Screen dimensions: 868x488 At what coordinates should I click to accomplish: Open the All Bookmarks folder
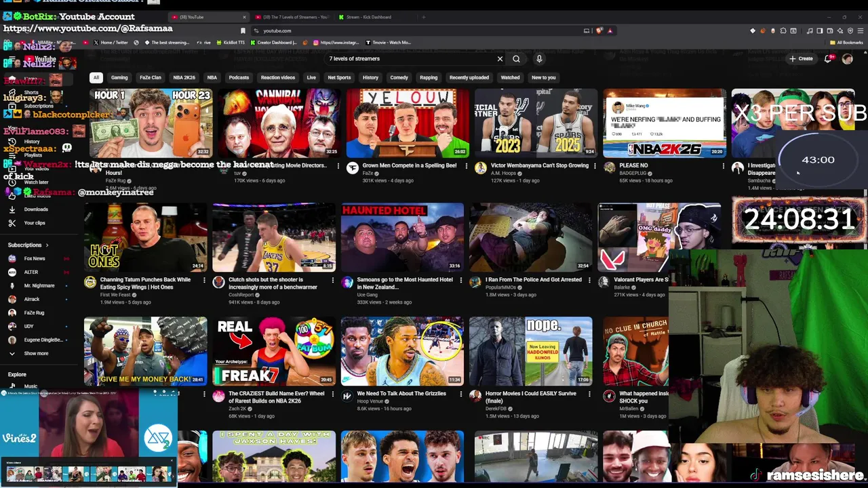[x=847, y=43]
